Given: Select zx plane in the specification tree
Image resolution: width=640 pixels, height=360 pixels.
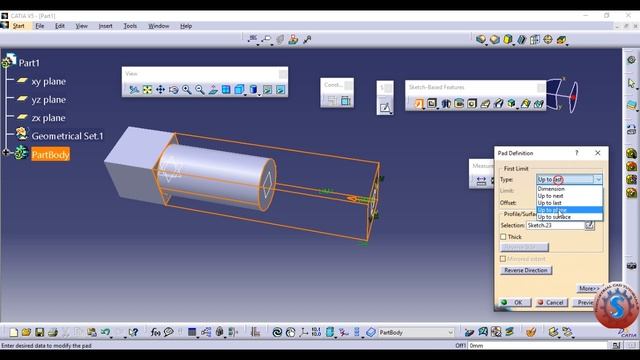Looking at the screenshot, I should pos(49,118).
